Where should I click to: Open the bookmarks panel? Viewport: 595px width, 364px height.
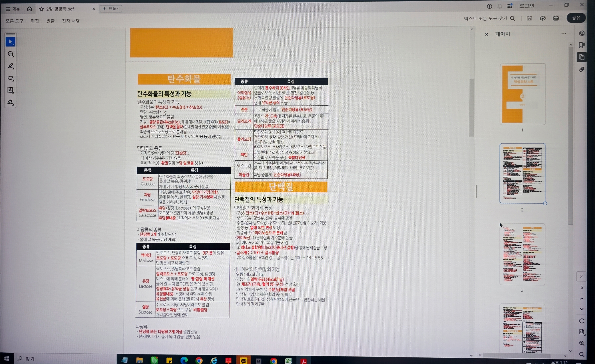point(582,45)
